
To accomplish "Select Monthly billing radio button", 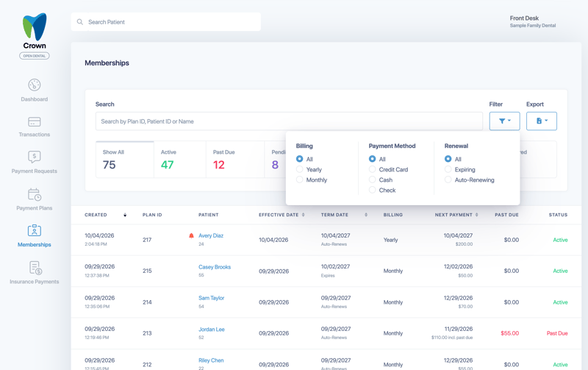I will (x=299, y=179).
